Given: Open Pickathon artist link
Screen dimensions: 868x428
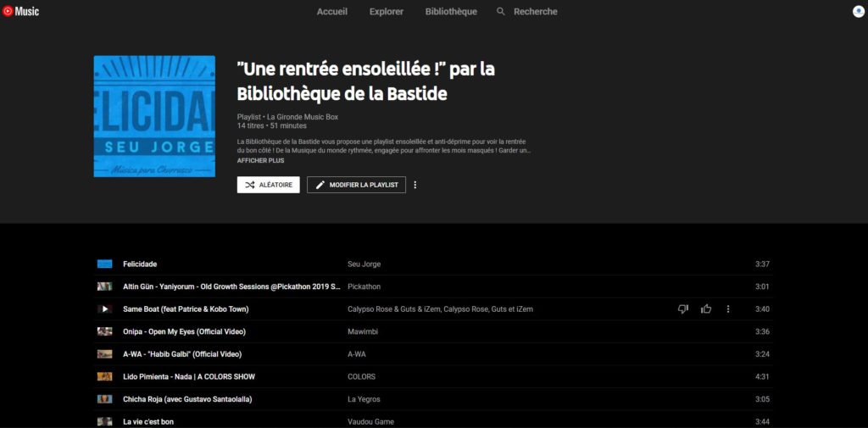Looking at the screenshot, I should point(364,286).
